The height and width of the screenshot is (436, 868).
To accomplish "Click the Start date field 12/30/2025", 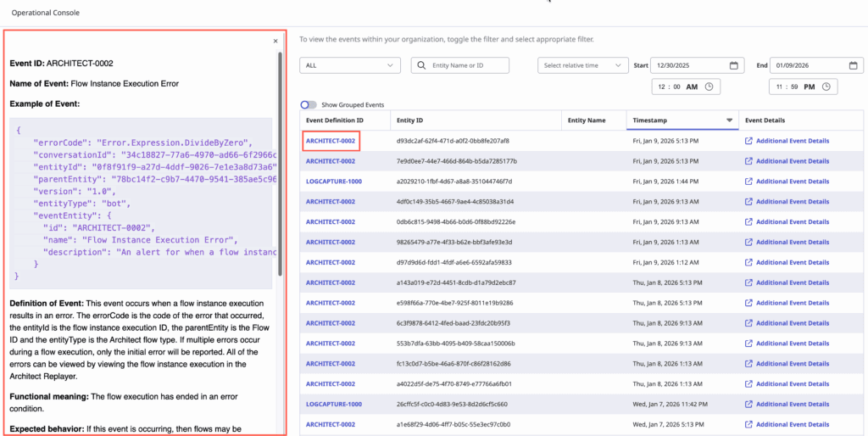I will point(698,64).
